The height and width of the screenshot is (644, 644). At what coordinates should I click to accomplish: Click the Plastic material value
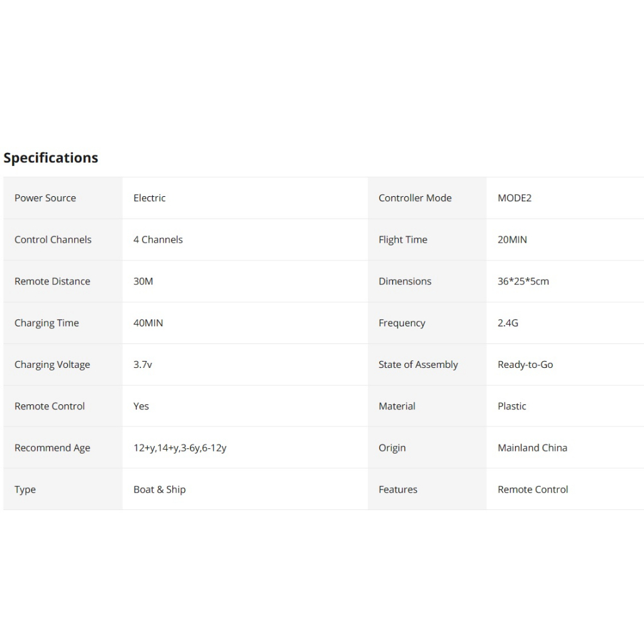point(512,406)
